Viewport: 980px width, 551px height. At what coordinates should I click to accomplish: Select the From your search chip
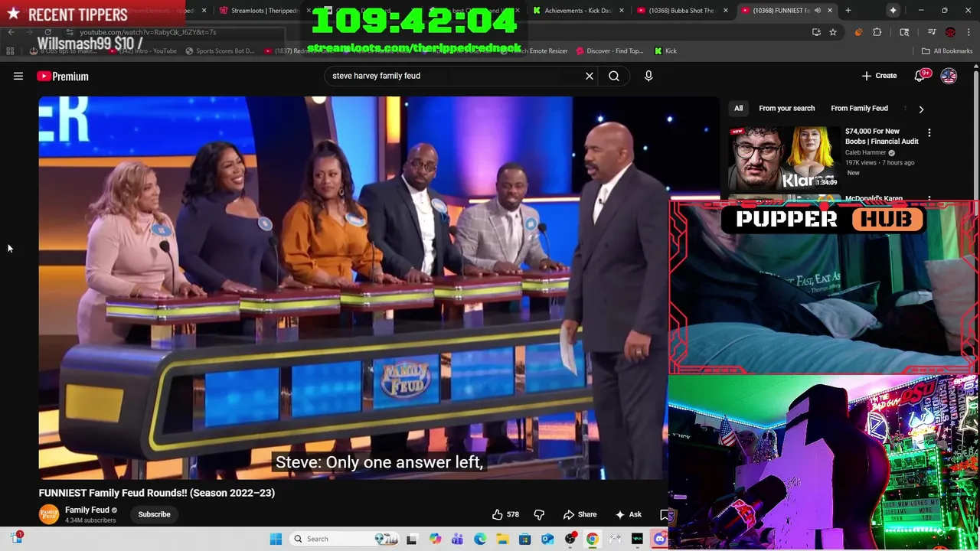pyautogui.click(x=786, y=109)
